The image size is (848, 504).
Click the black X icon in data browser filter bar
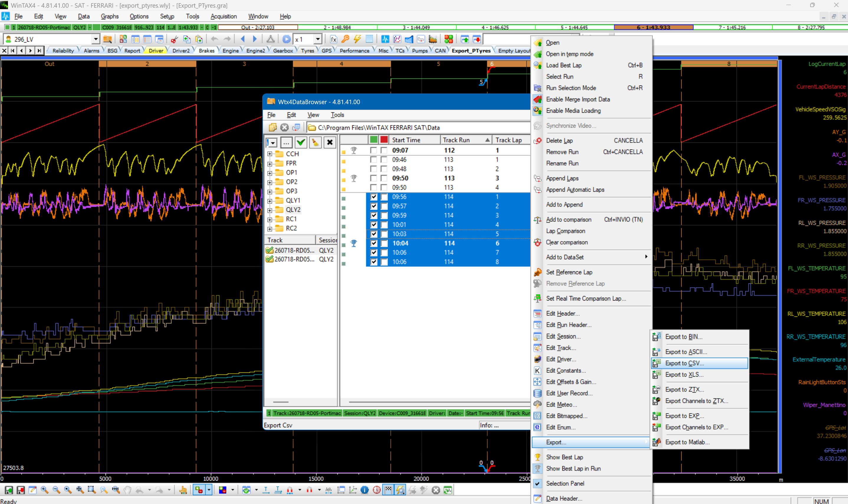[330, 142]
